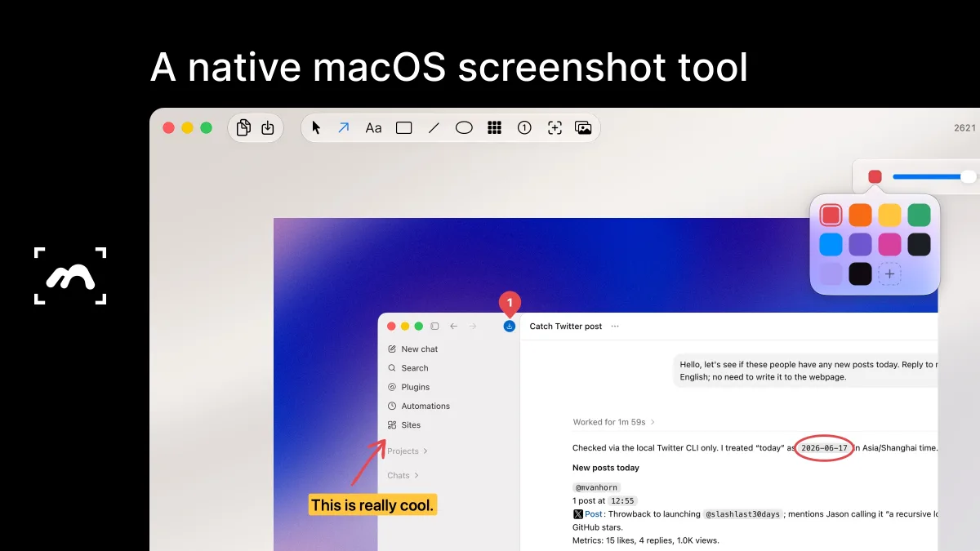Select the blue Arrow annotation tool
Image resolution: width=980 pixels, height=551 pixels.
point(344,127)
